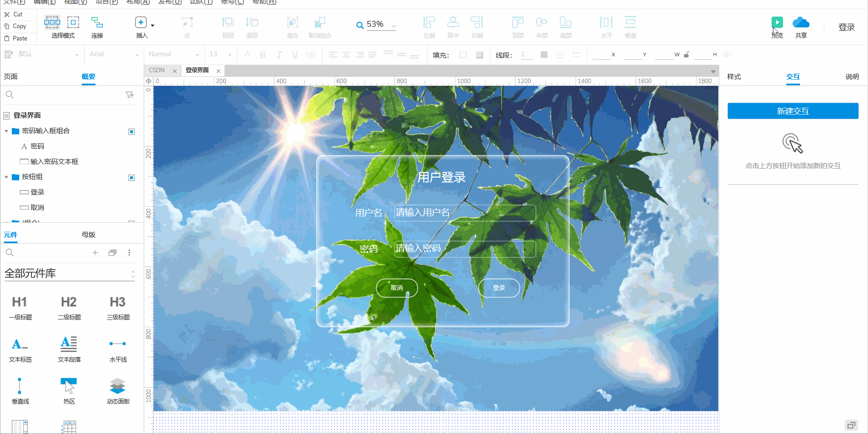Click the line width value field
868x434 pixels.
526,55
